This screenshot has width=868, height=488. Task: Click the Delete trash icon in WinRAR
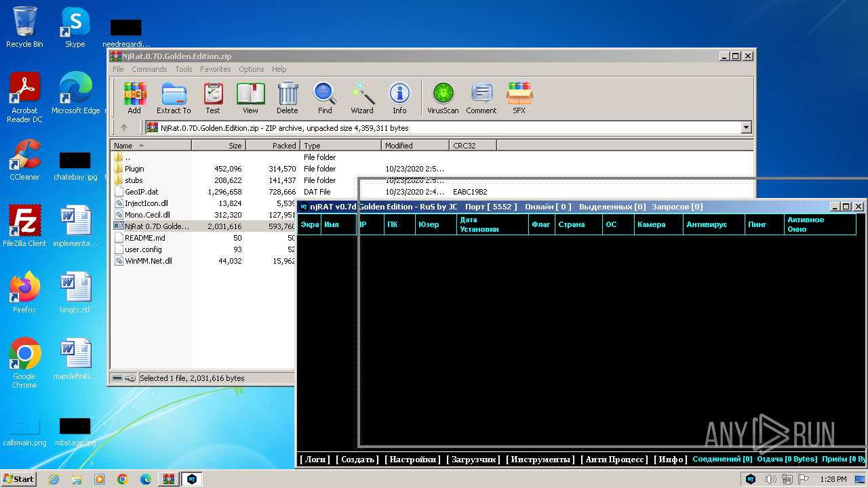point(288,98)
